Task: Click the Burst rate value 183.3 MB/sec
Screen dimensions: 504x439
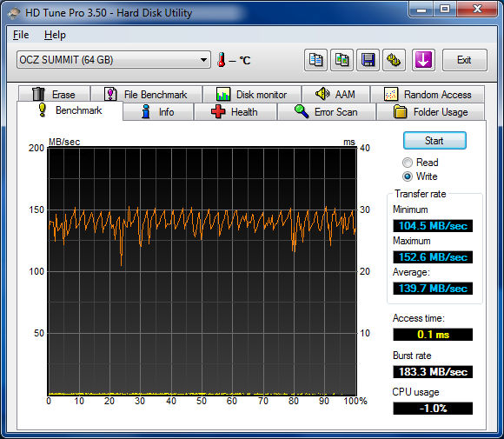Action: pos(433,372)
